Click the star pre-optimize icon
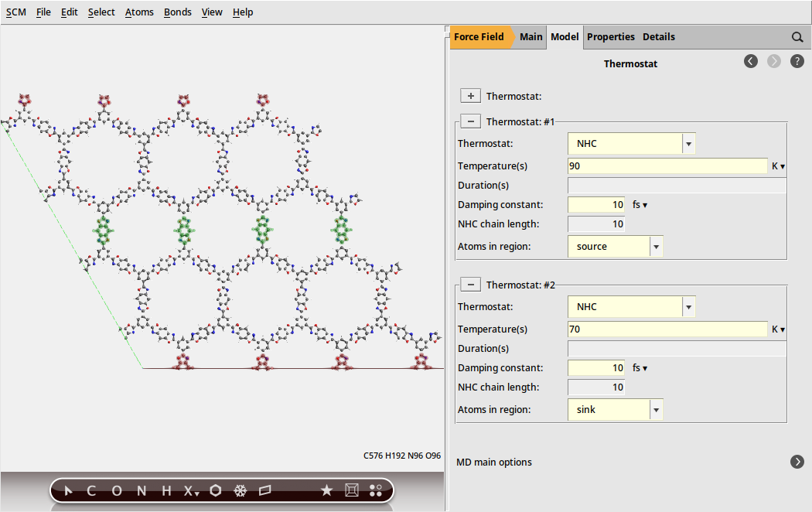This screenshot has height=512, width=812. point(326,490)
